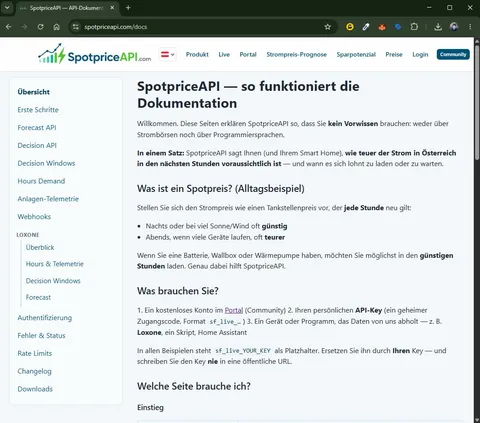Image resolution: width=480 pixels, height=423 pixels.
Task: Open the Produkt menu item
Action: pos(197,54)
